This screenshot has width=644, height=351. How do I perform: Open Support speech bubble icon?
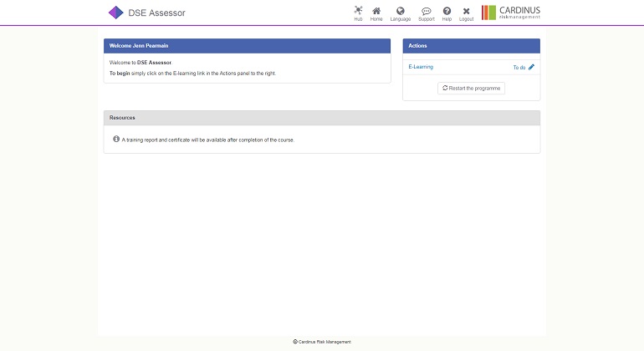tap(427, 11)
